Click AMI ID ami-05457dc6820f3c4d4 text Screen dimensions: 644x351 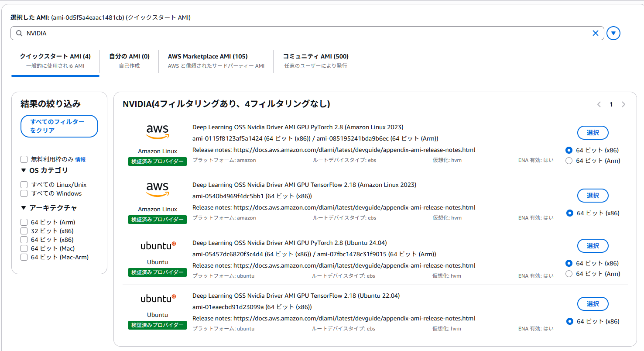pos(228,255)
